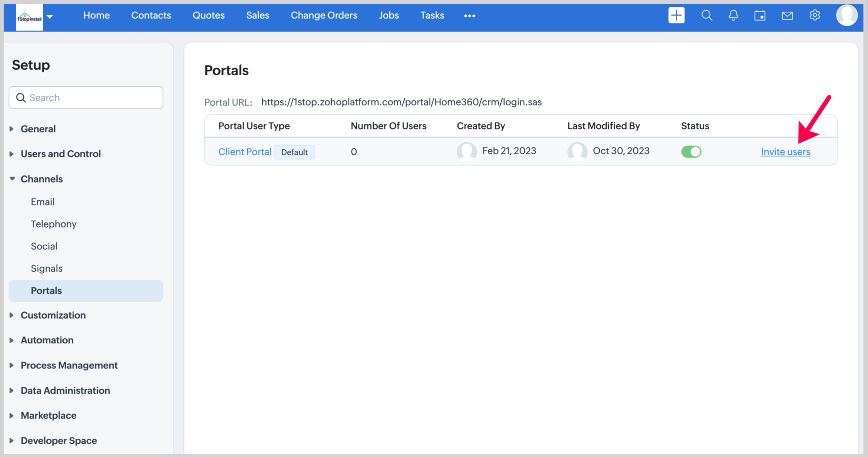The image size is (868, 457).
Task: Open the Client Portal link
Action: click(245, 152)
